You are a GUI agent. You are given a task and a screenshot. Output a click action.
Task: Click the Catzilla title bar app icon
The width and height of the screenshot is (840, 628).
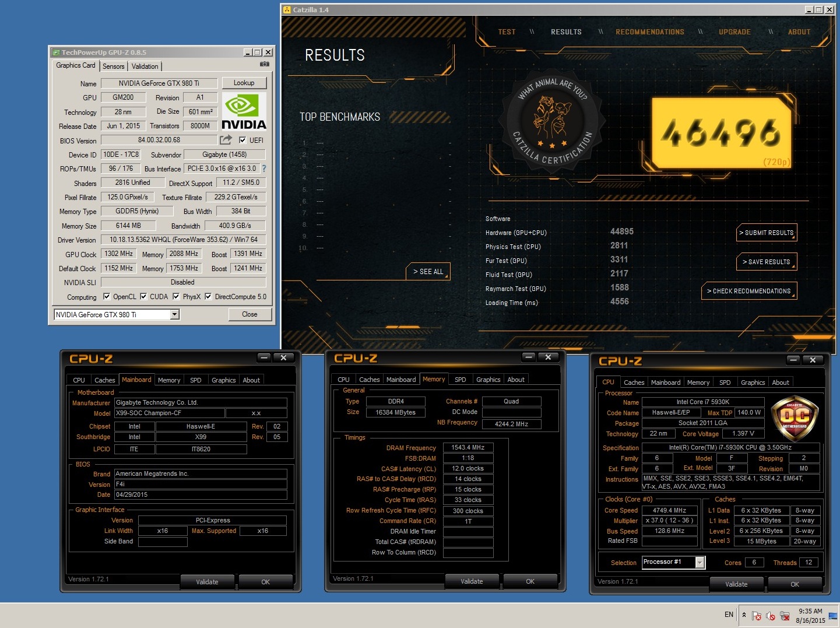(x=287, y=10)
